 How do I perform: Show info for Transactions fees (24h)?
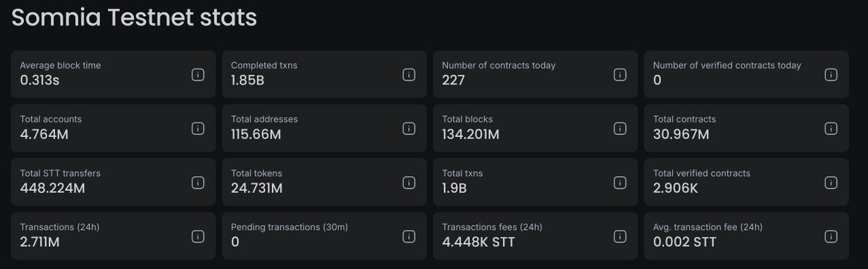(x=620, y=236)
